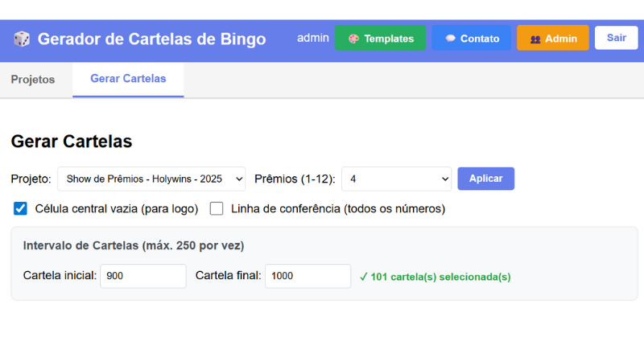
Task: Apply settings with the Aplicar button
Action: pos(486,179)
